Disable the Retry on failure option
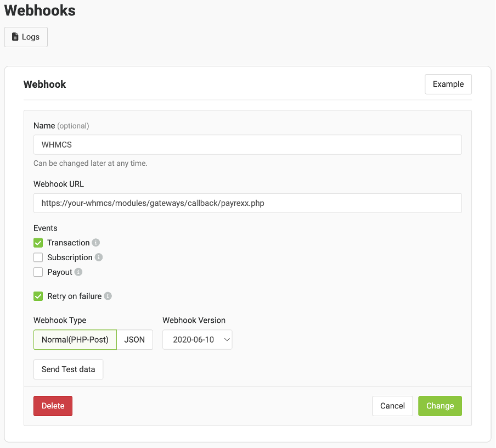This screenshot has height=448, width=496. 38,296
